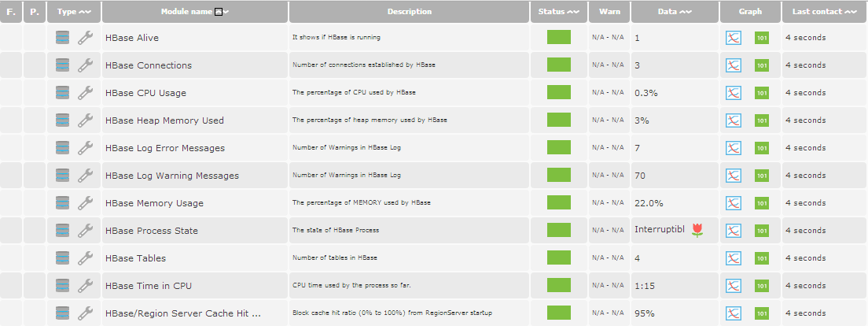The image size is (868, 326).
Task: Click the tulip icon beside Interruptibl data
Action: click(697, 231)
